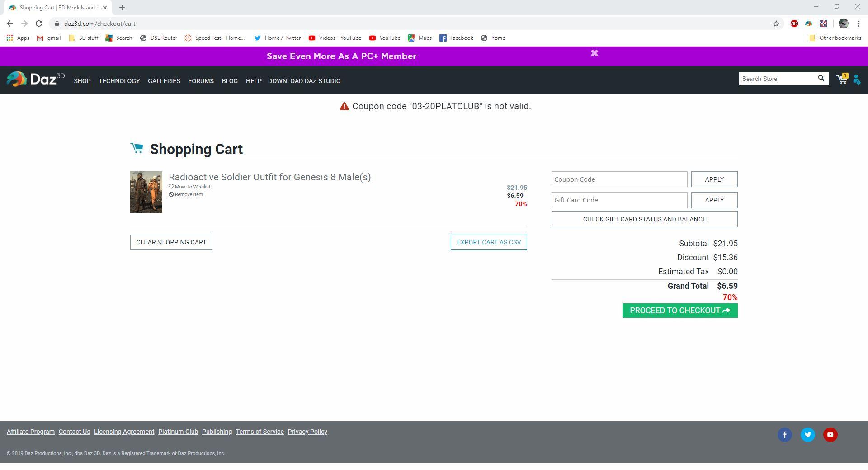Image resolution: width=868 pixels, height=470 pixels.
Task: Open the DSL Router bookmark
Action: [159, 38]
